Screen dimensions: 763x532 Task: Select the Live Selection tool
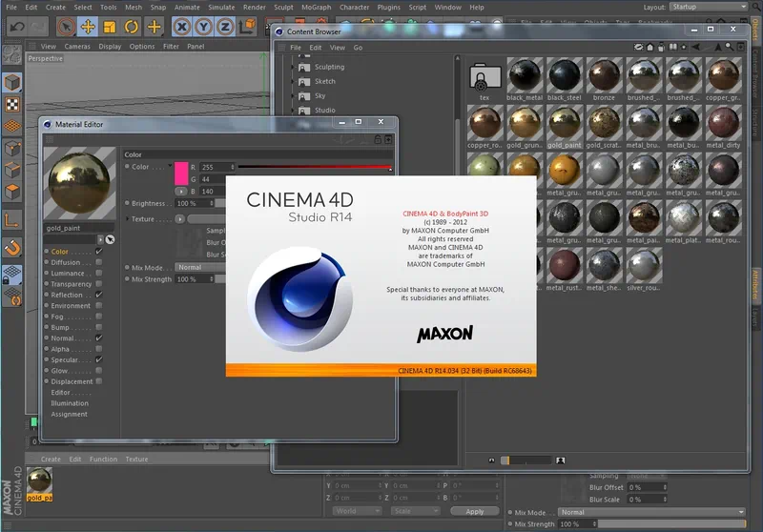tap(66, 27)
